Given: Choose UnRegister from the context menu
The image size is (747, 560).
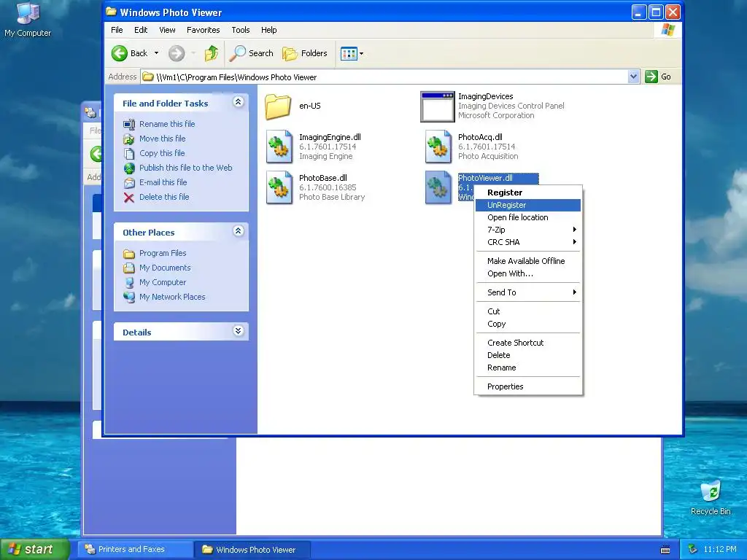Looking at the screenshot, I should [528, 205].
